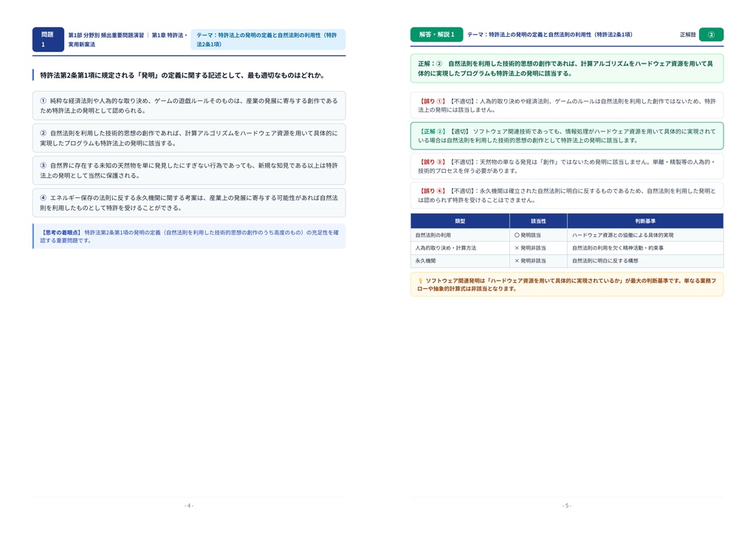The height and width of the screenshot is (535, 756).
Task: Click the blue テーマ tag on the question page
Action: 268,40
